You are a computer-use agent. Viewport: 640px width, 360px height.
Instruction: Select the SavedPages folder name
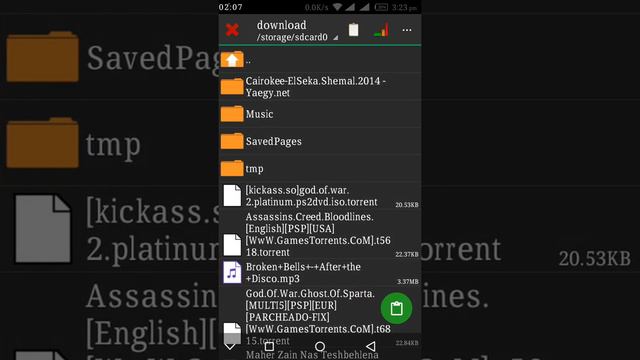tap(273, 142)
